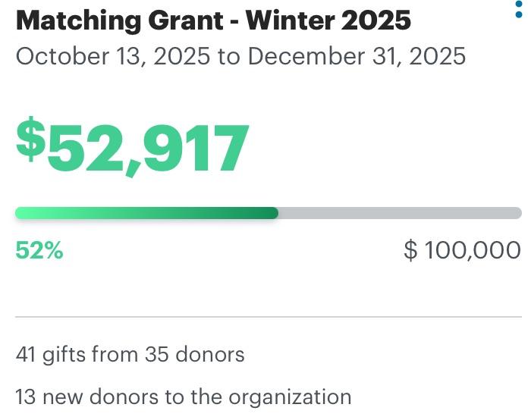Viewport: 528px width, 420px height.
Task: Select the October 13, 2025 start date
Action: point(113,56)
